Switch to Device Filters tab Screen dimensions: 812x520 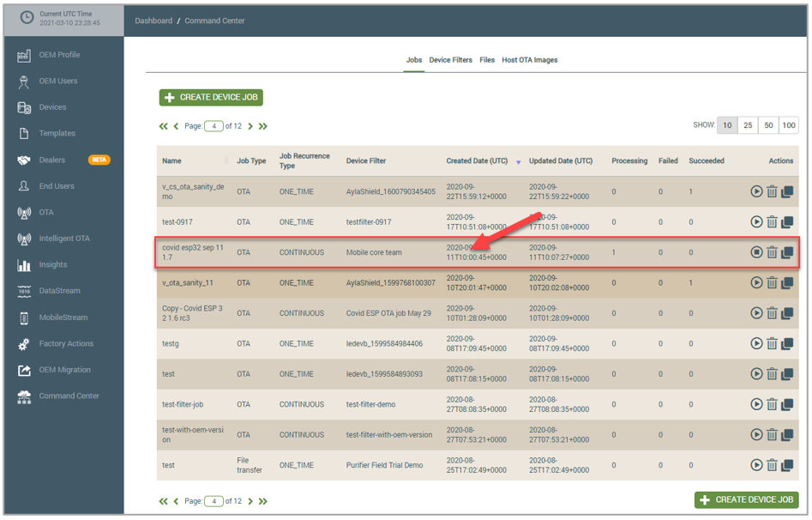[450, 60]
